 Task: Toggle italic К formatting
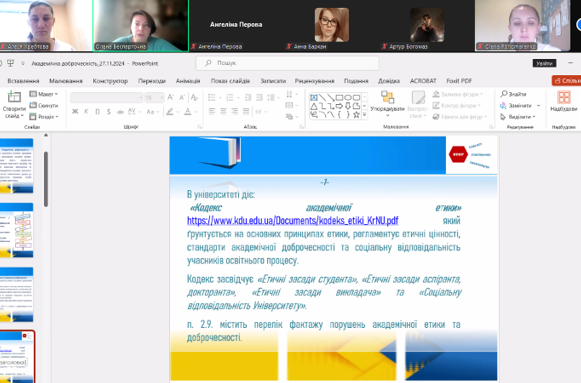click(x=86, y=111)
